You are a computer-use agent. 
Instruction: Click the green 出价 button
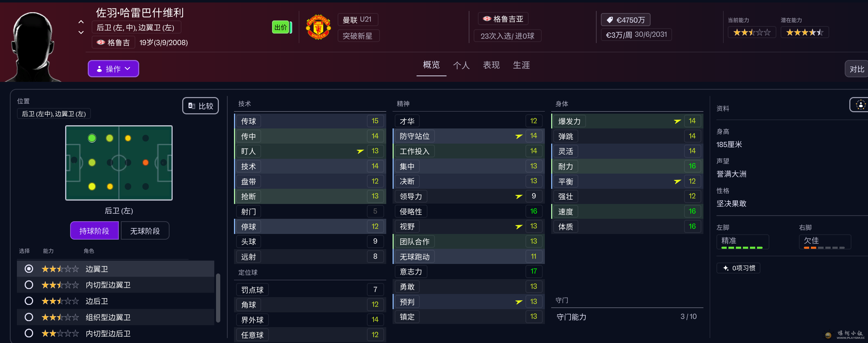281,27
